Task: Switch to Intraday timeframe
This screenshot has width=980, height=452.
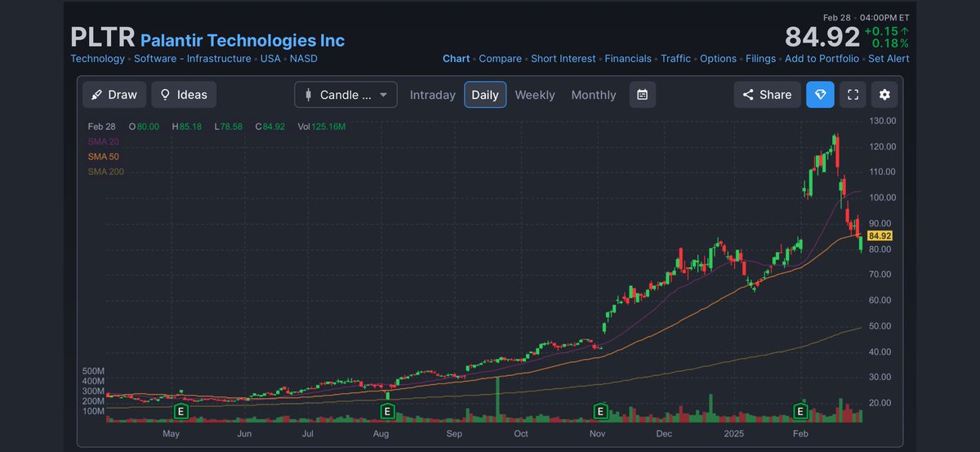Action: tap(433, 95)
